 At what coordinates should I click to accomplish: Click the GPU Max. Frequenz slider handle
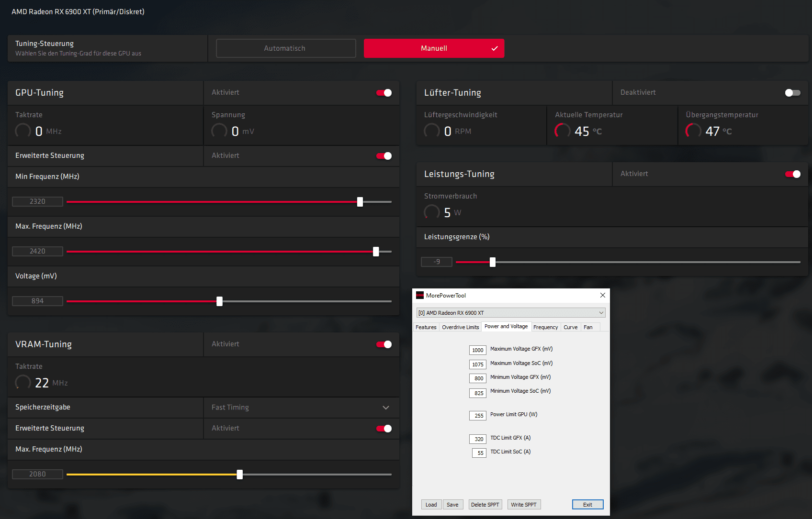pos(376,252)
